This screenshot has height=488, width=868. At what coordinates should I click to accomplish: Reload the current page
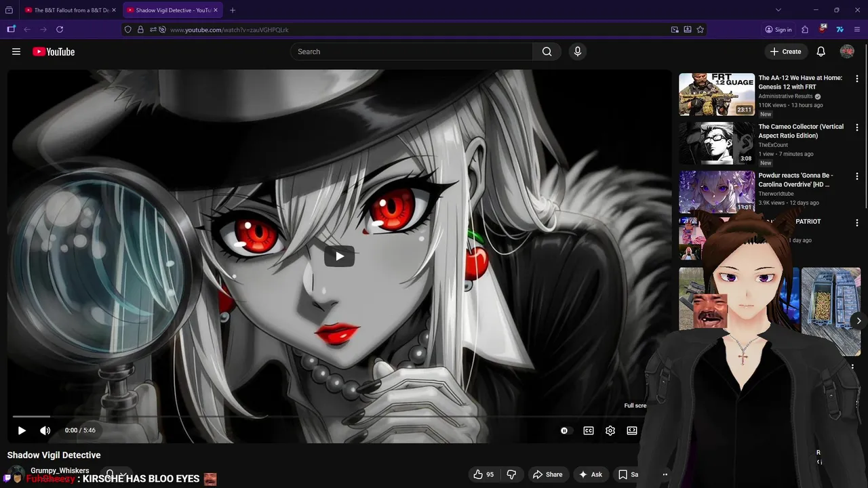(x=60, y=30)
